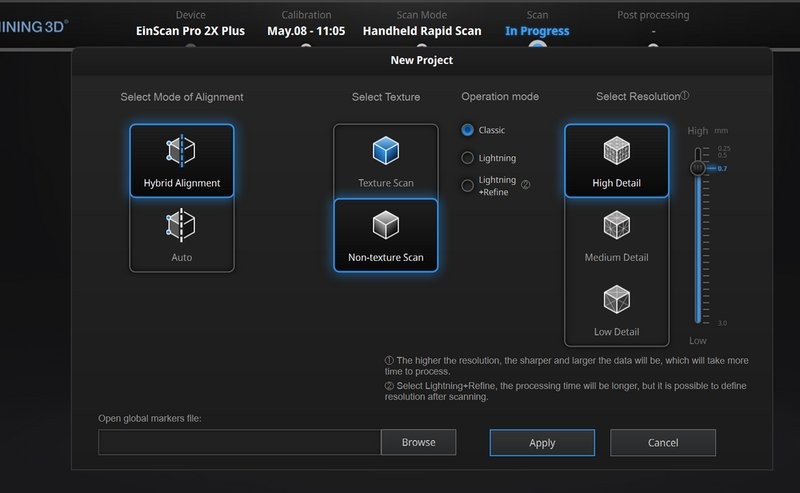
Task: Click the resolution slider handle
Action: pos(698,168)
